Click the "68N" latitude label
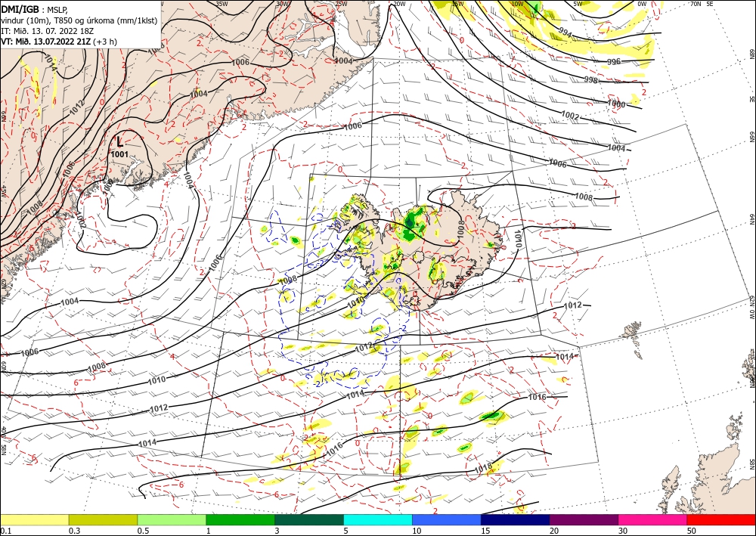This screenshot has height=536, width=756. point(751,54)
